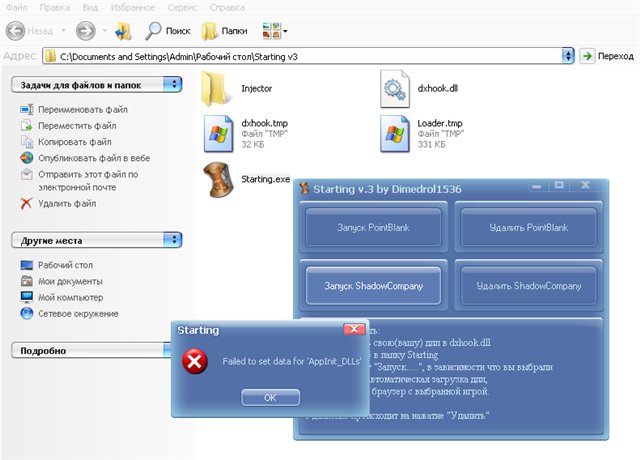
Task: Open Рабочий стол in other places
Action: [x=65, y=265]
